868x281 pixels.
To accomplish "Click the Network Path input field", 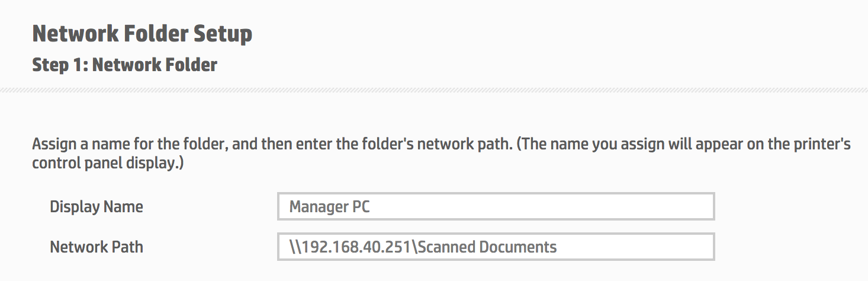I will pyautogui.click(x=496, y=247).
